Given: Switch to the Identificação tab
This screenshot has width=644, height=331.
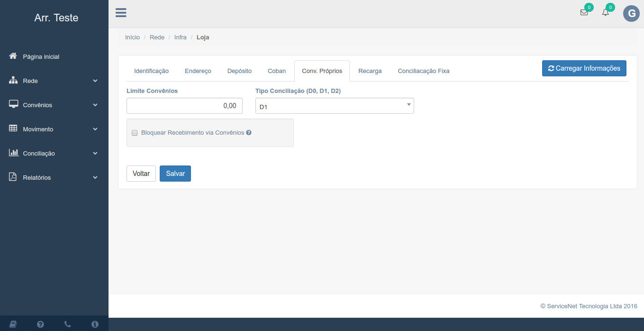Looking at the screenshot, I should coord(151,71).
